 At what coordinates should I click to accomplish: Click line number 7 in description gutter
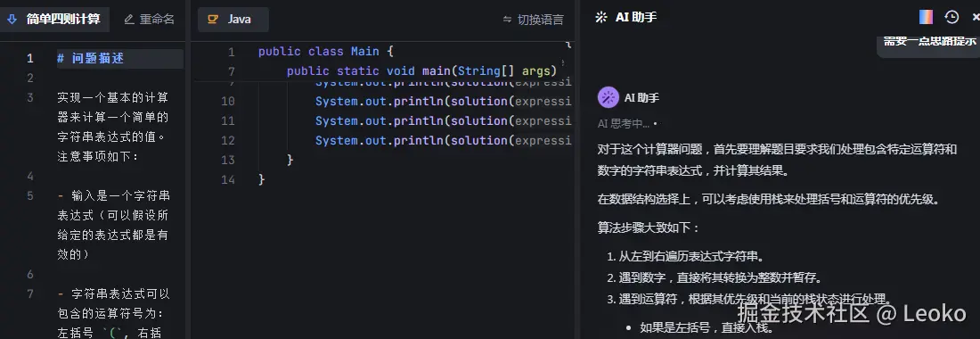(x=30, y=294)
